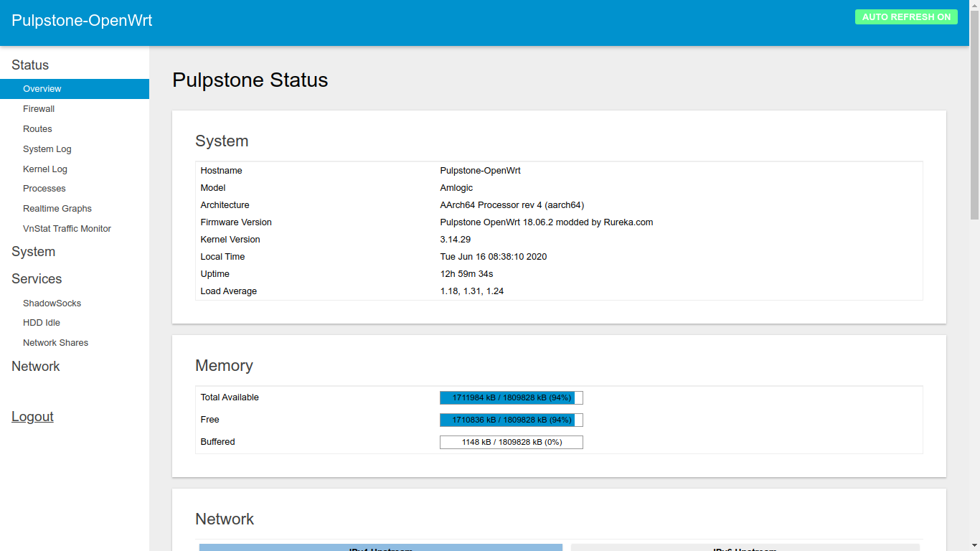
Task: Click the Total Available memory progress bar
Action: coord(511,397)
